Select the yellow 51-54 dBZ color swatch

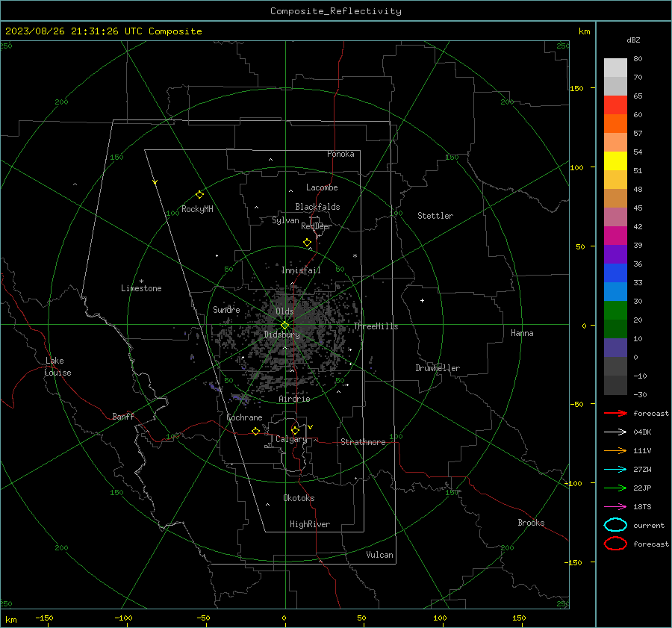click(x=615, y=161)
